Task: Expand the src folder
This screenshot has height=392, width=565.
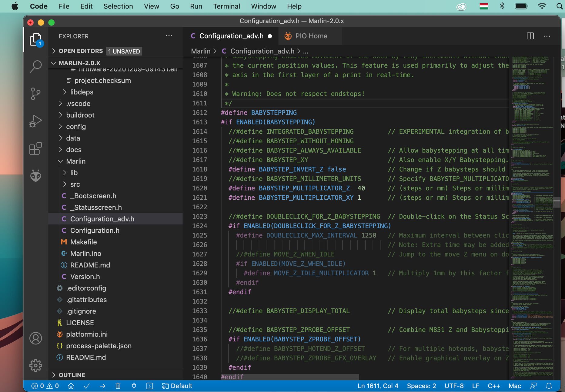Action: coord(75,184)
